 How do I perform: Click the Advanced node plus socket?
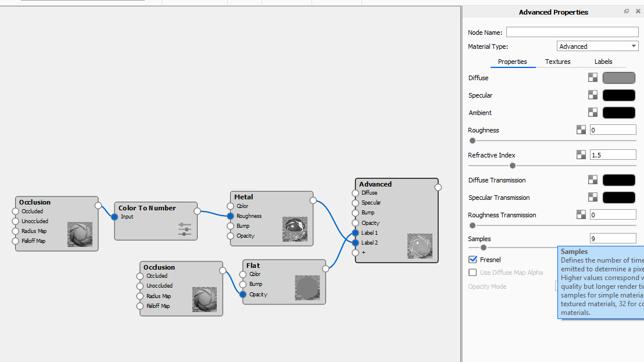[355, 252]
